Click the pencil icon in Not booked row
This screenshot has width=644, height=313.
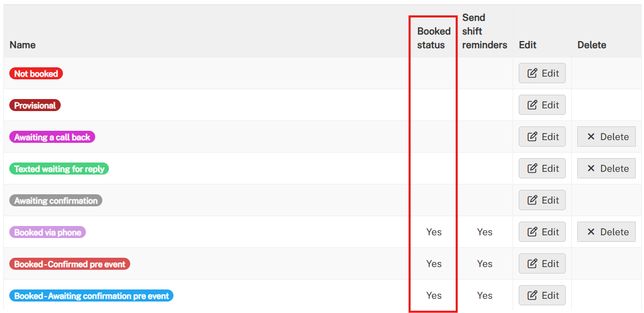(532, 73)
